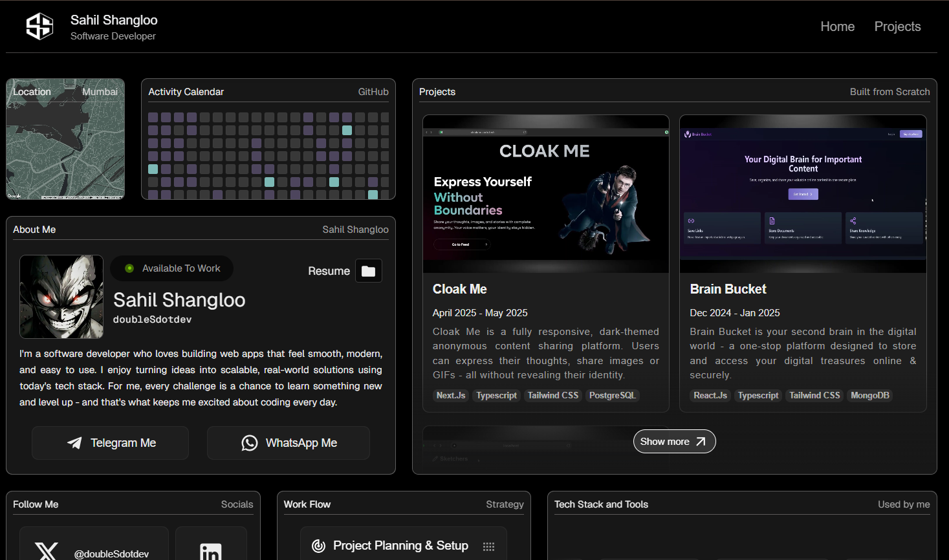Go to the Home nav item
The height and width of the screenshot is (560, 949).
coord(837,27)
